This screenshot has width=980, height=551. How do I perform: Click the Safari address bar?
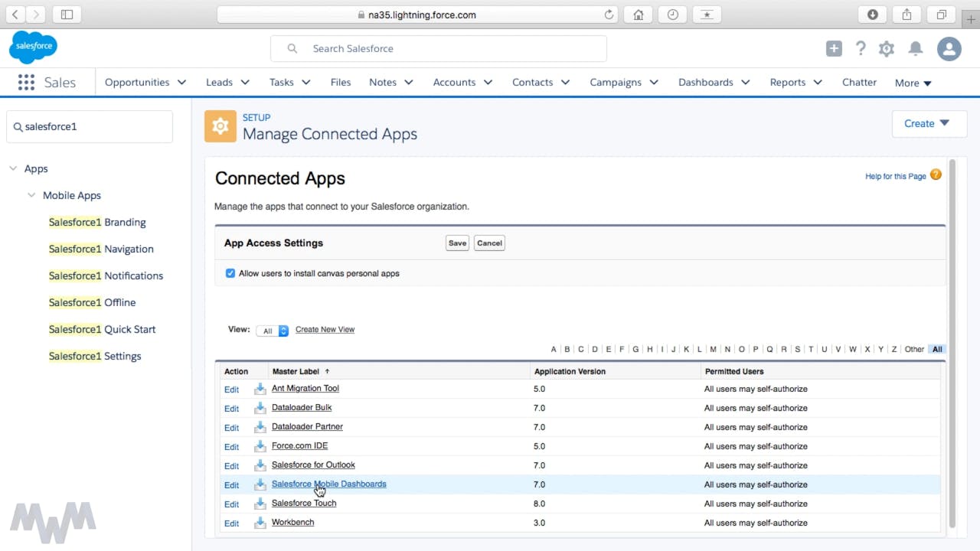click(417, 15)
